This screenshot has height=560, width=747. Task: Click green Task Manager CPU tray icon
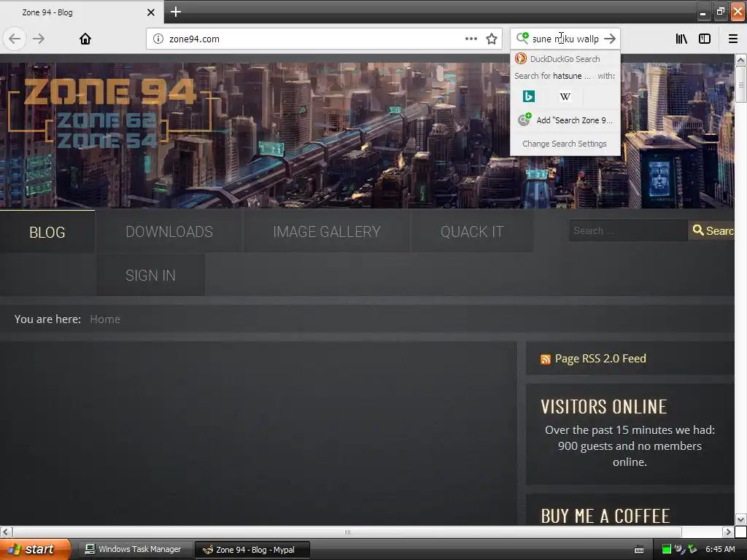click(667, 549)
